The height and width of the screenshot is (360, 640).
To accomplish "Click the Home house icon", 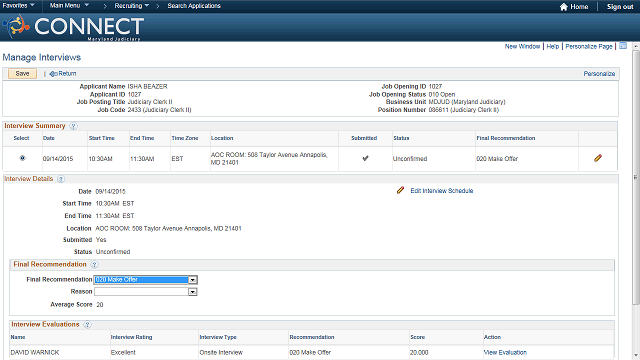I will point(564,7).
